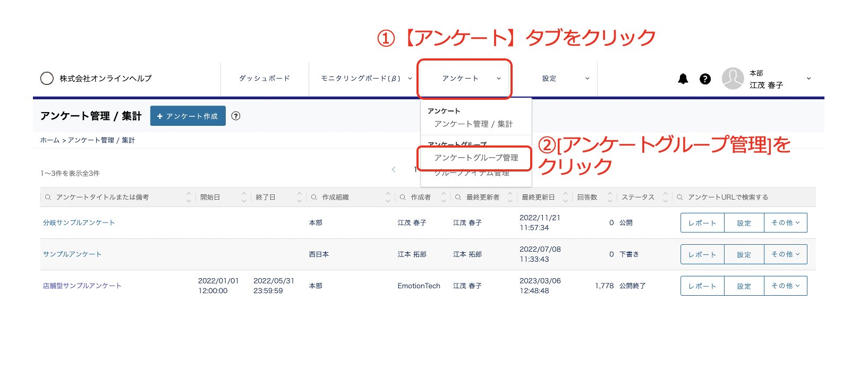The image size is (868, 378).
Task: Expand the モニタリングボード(β) dropdown
Action: tap(410, 79)
